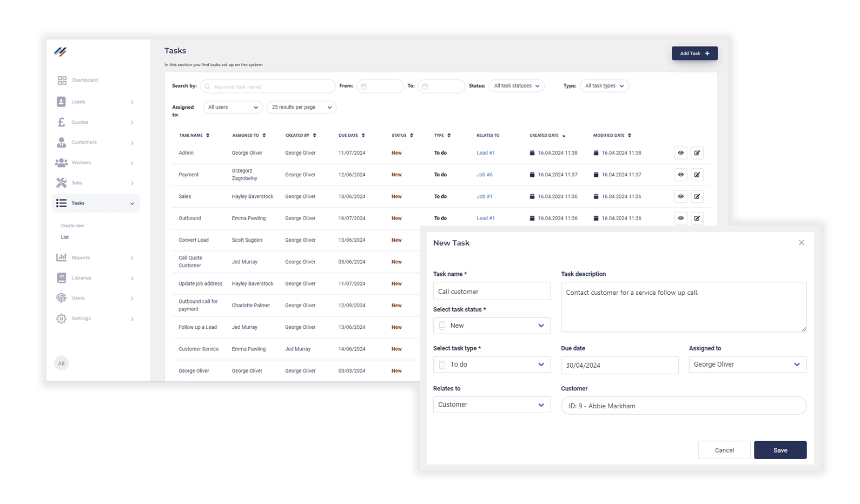The image size is (860, 504).
Task: Click the Add Task button
Action: click(694, 54)
